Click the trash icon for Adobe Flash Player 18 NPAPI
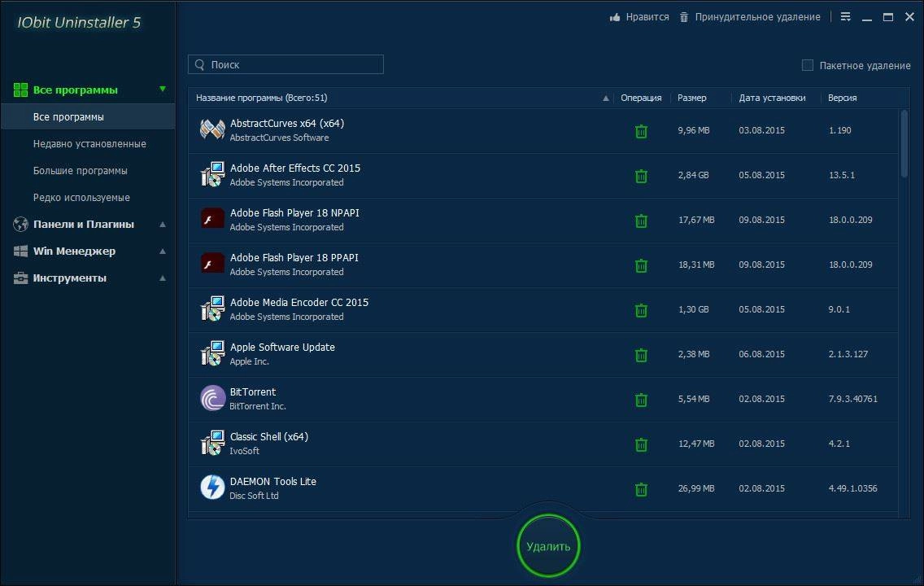Viewport: 924px width, 586px height. [641, 221]
